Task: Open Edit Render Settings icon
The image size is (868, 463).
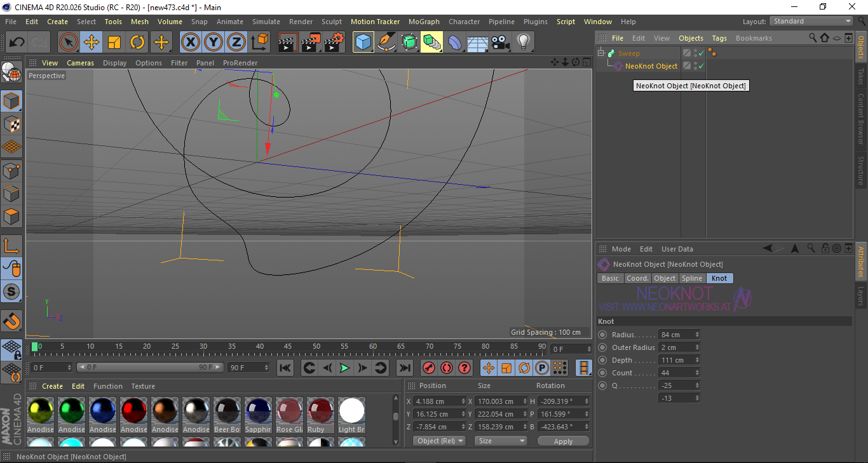Action: click(x=334, y=43)
